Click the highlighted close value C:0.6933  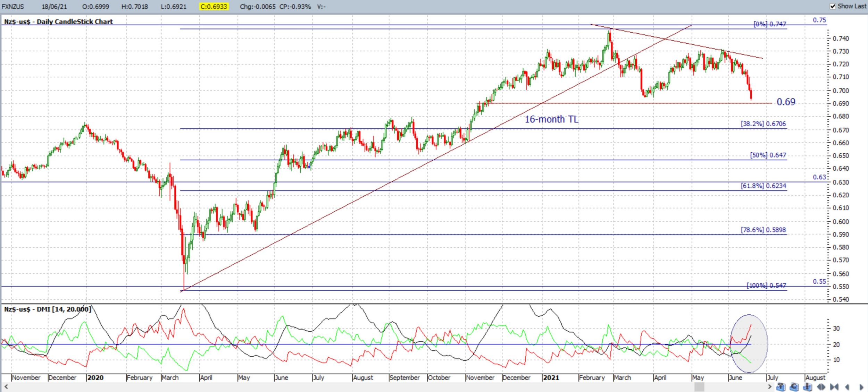click(x=214, y=7)
